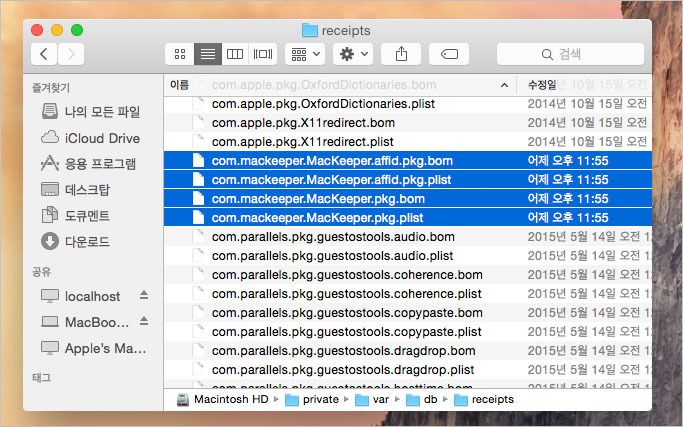The image size is (683, 427).
Task: Click the forward navigation arrow
Action: 71,54
